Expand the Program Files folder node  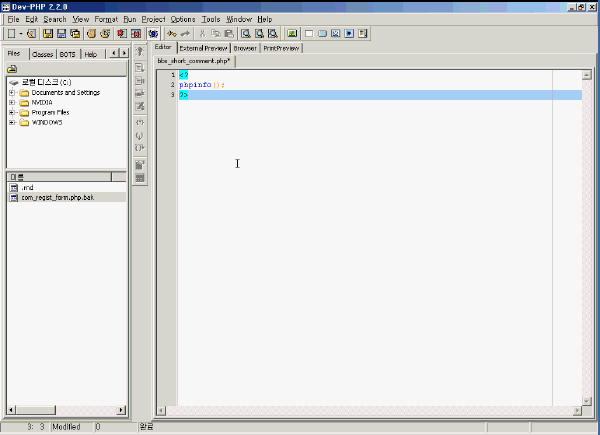tap(12, 112)
